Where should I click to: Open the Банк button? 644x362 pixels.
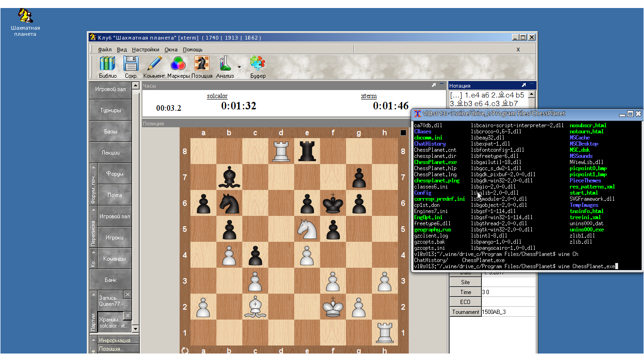pyautogui.click(x=110, y=280)
